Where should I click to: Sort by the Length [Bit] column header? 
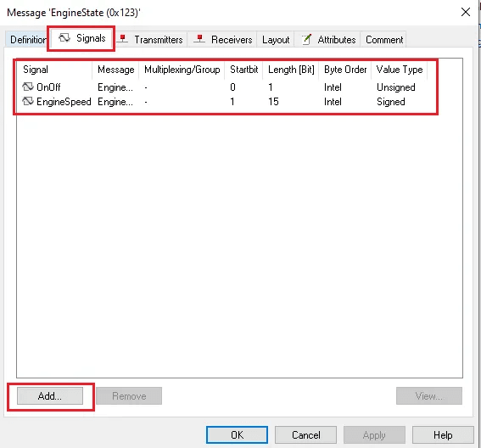click(291, 70)
